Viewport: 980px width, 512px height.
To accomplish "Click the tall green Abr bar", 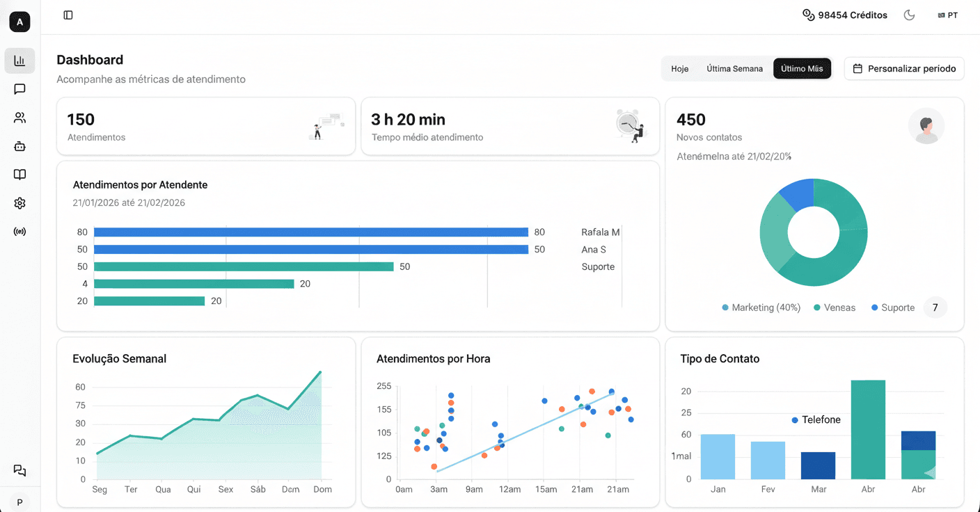I will pos(868,429).
